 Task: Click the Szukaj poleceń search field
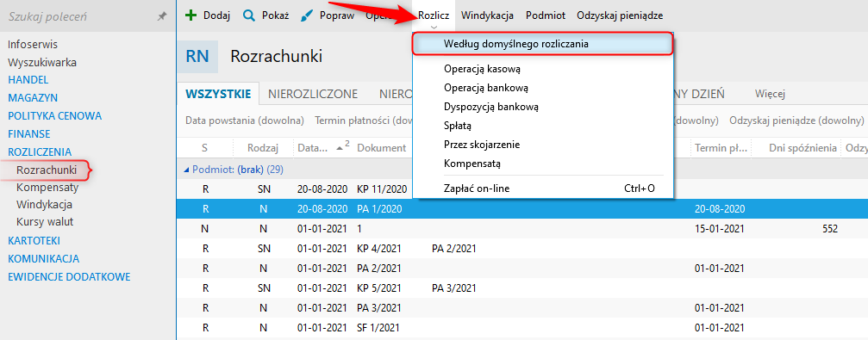[80, 17]
